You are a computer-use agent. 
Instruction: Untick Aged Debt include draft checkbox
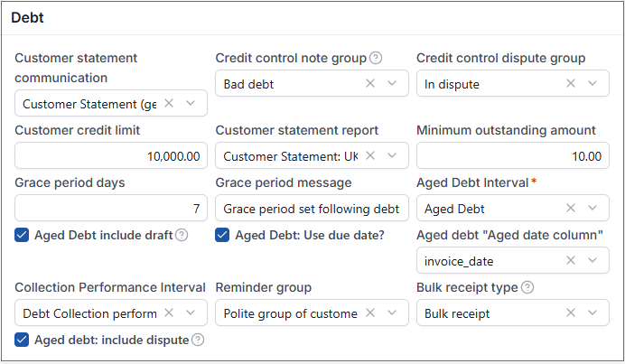click(22, 235)
